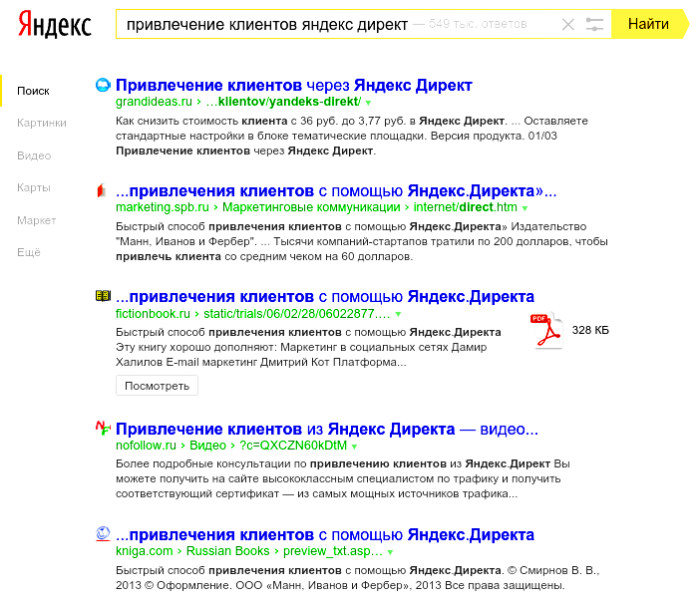Click the nofollow.ru NF favicon
Viewport: 700px width, 606px height.
pyautogui.click(x=103, y=428)
